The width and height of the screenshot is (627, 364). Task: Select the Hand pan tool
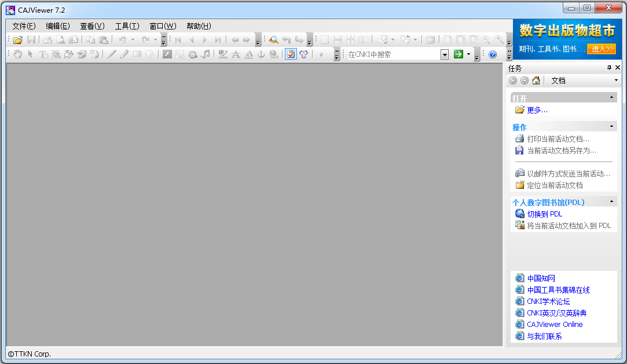18,54
